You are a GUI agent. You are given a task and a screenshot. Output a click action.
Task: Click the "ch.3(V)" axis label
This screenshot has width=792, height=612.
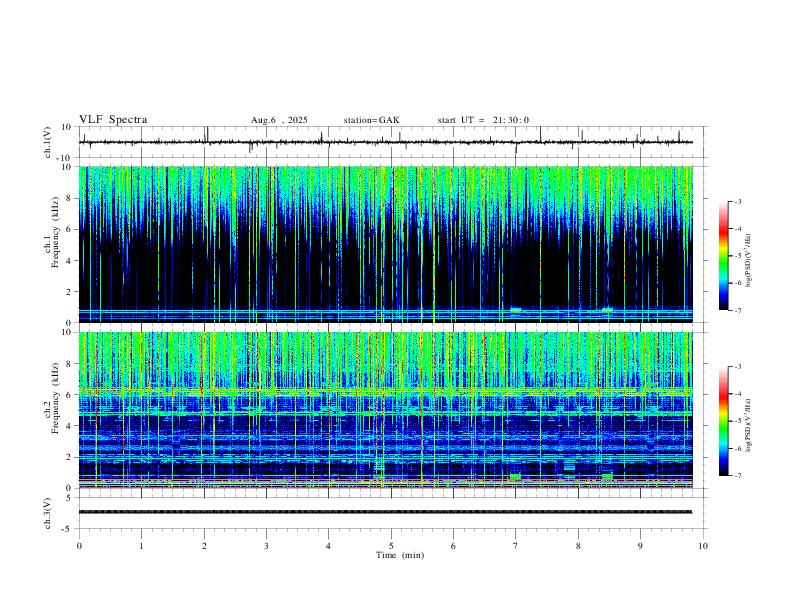click(48, 514)
